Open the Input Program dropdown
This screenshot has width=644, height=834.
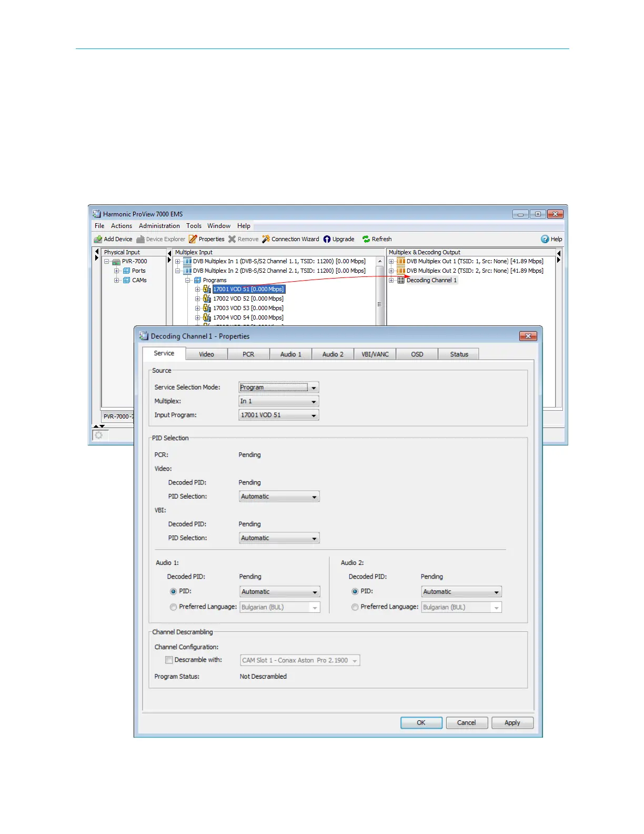[279, 415]
